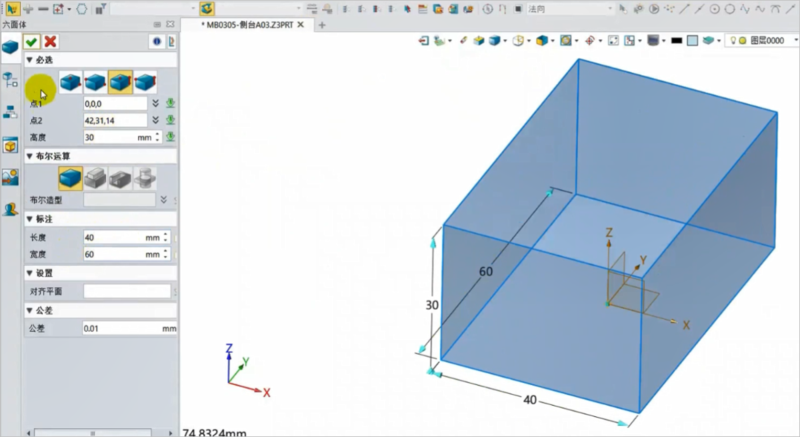Click the blue info icon in panel header
This screenshot has width=800, height=437.
tap(156, 42)
